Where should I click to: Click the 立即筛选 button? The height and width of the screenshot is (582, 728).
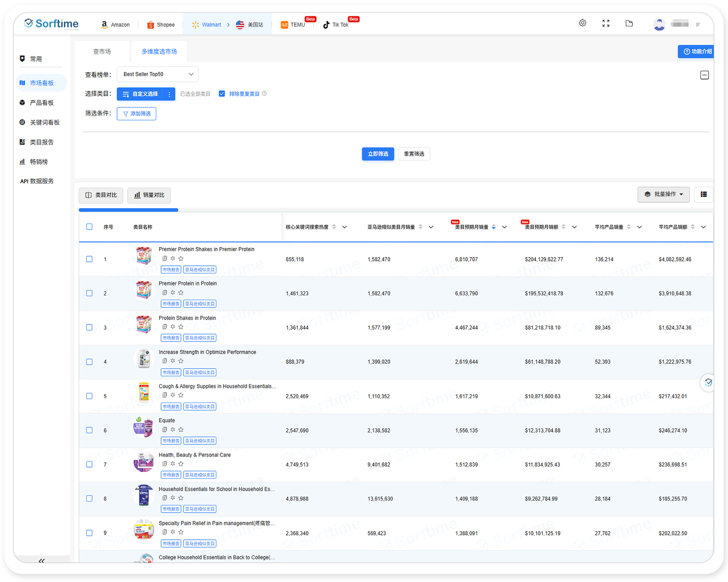click(378, 154)
